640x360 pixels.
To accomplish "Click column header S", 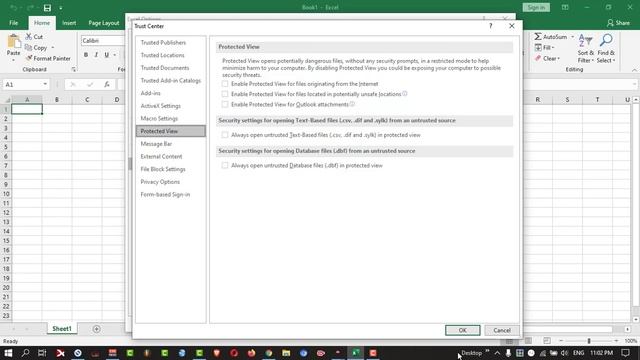I will [567, 100].
